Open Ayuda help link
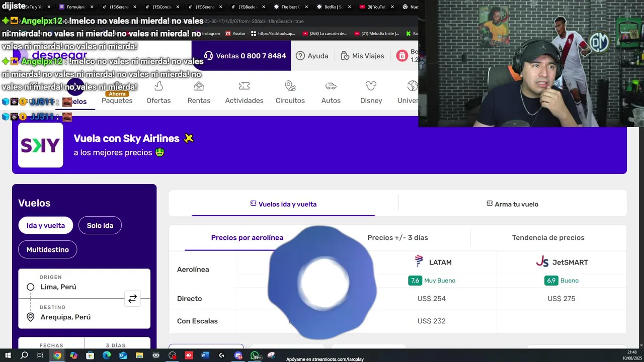Screen dimensions: 644x362 [312, 56]
